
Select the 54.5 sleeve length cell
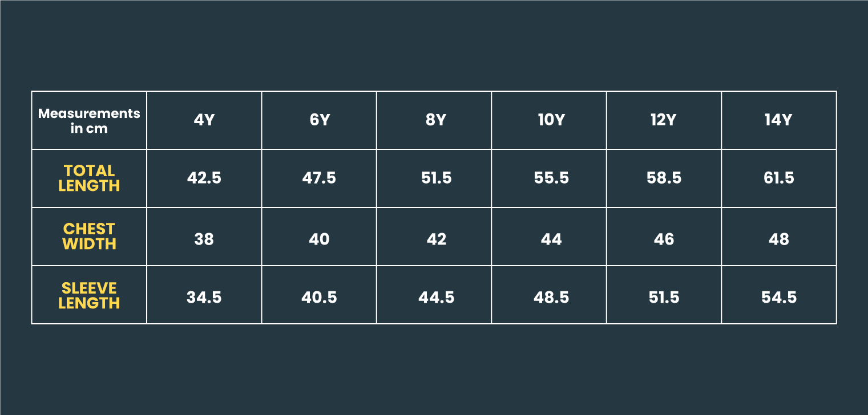coord(778,297)
